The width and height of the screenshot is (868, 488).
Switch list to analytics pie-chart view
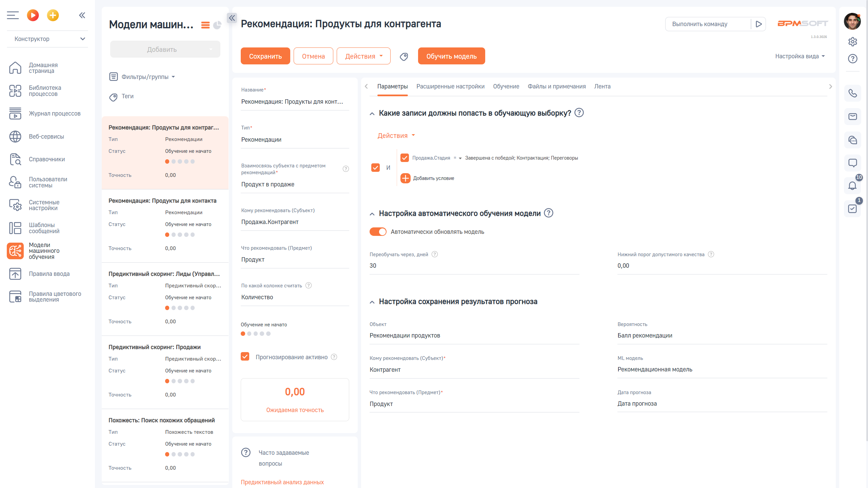coord(217,25)
